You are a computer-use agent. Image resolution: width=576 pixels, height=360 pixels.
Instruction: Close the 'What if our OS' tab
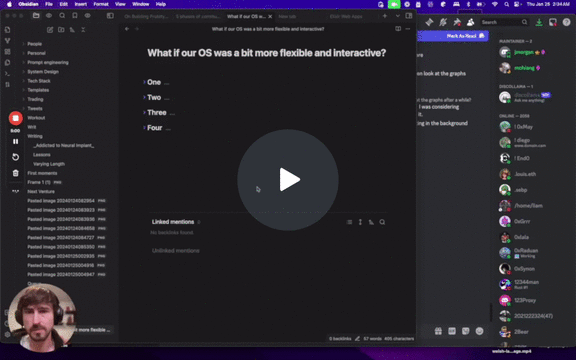(x=270, y=17)
